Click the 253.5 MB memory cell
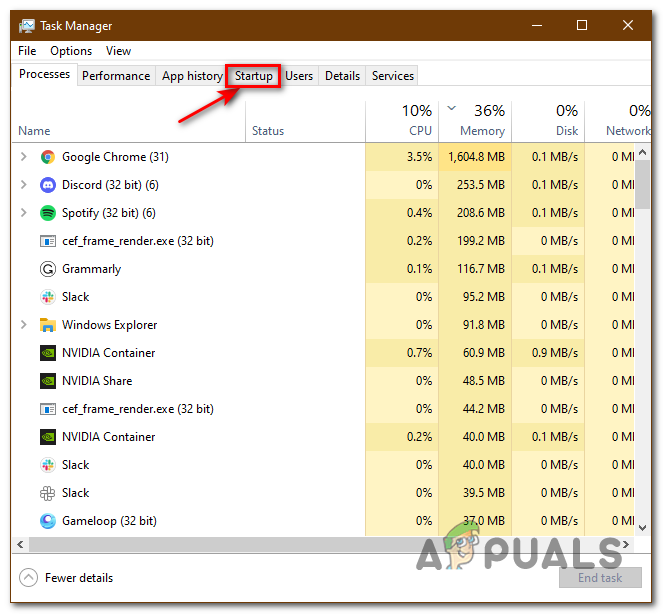This screenshot has width=663, height=614. pos(475,185)
